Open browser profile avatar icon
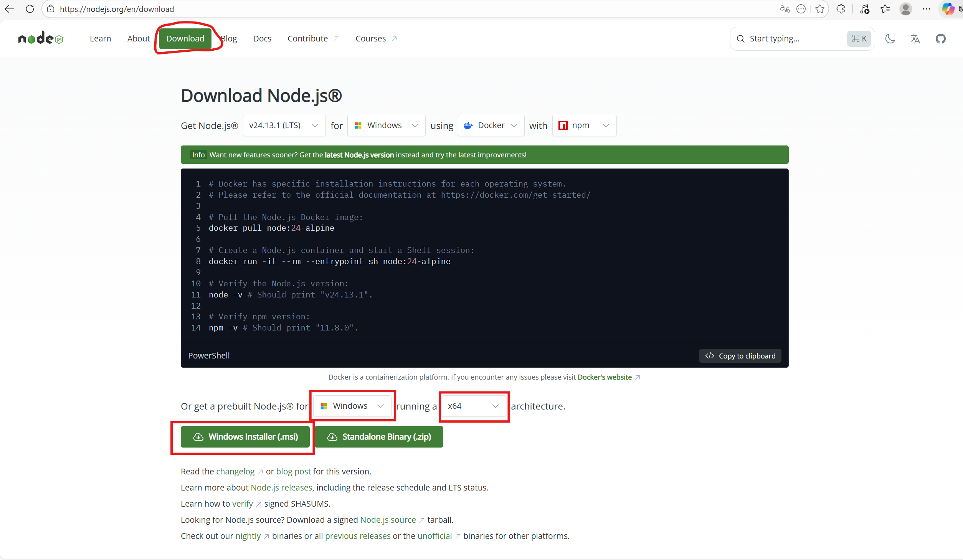 pos(905,9)
